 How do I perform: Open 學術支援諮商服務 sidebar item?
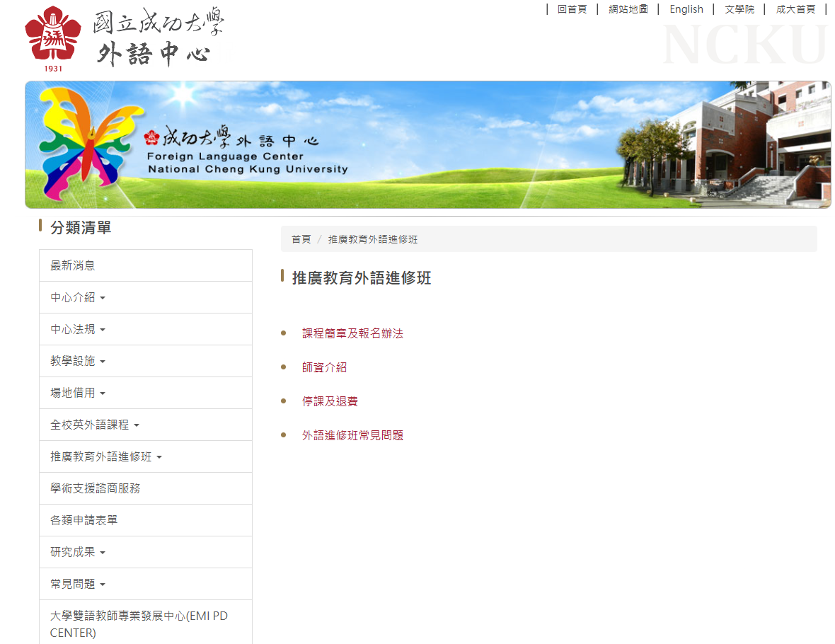pyautogui.click(x=96, y=488)
